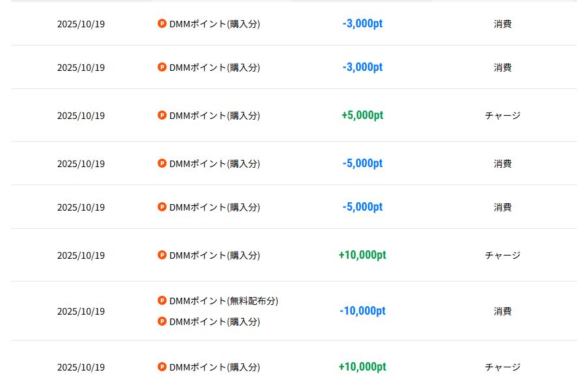
Task: Click the point icon in the upper +10,000pt row
Action: pyautogui.click(x=162, y=255)
